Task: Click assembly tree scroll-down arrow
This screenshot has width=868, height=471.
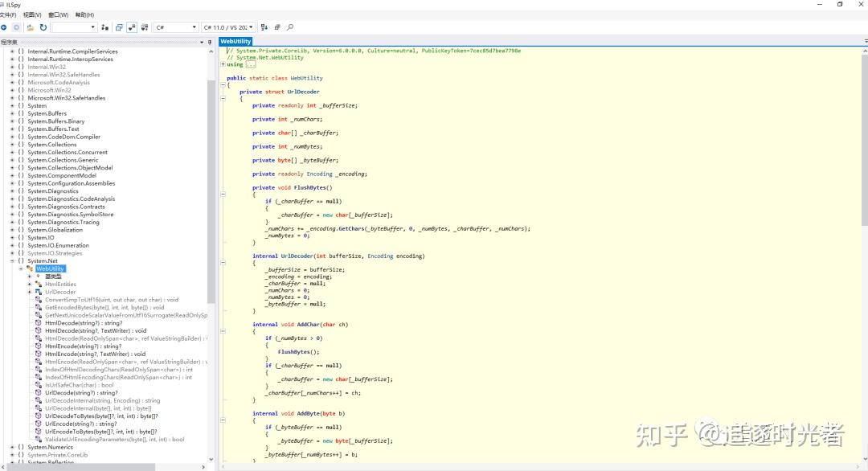Action: [211, 460]
